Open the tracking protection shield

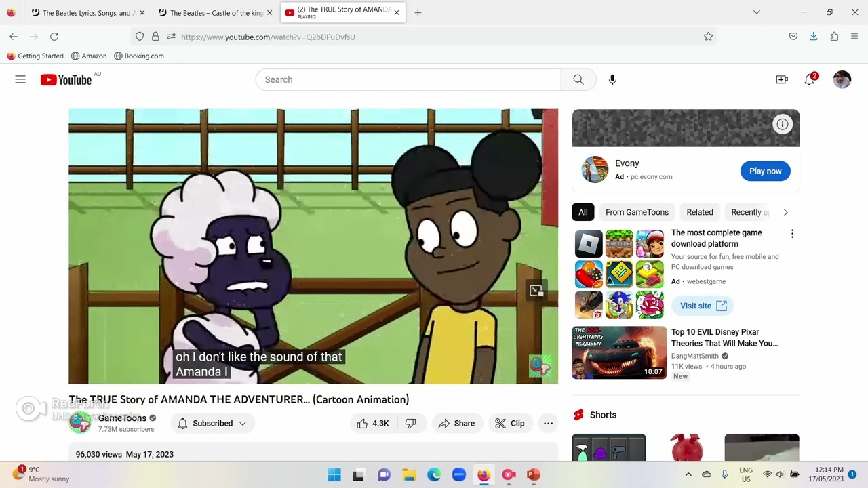140,37
